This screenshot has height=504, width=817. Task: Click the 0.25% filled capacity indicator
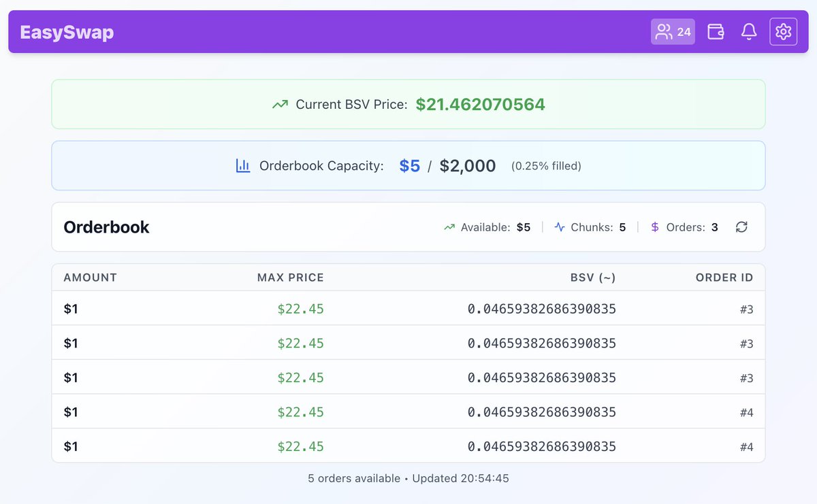pyautogui.click(x=545, y=165)
